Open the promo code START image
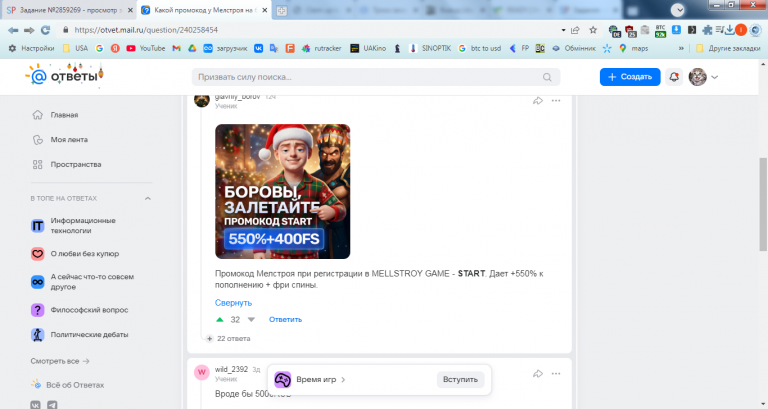Image resolution: width=768 pixels, height=409 pixels. click(283, 191)
